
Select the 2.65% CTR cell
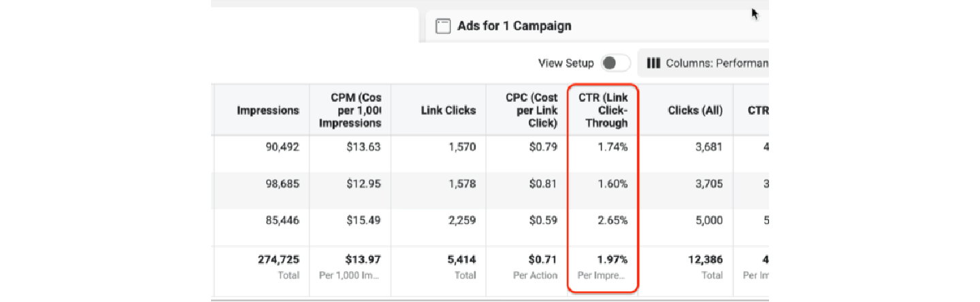[x=612, y=220]
